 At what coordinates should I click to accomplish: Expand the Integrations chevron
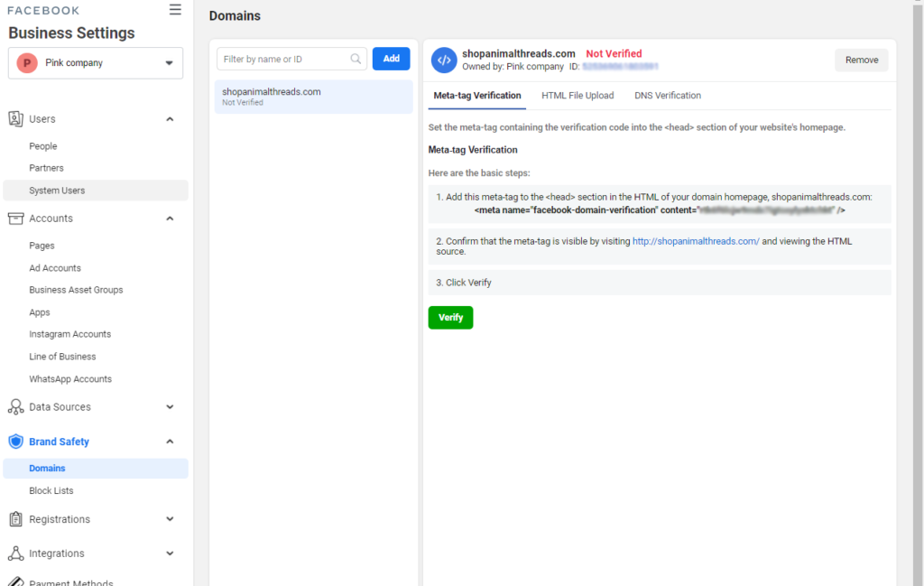[x=170, y=553]
